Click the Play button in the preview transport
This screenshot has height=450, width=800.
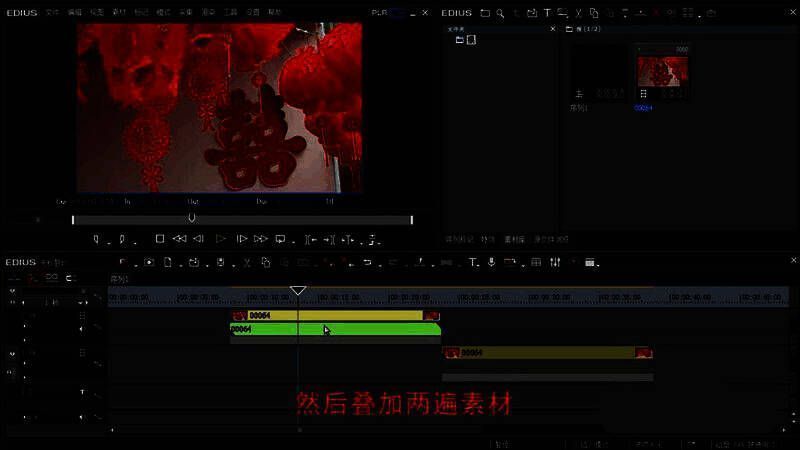coord(221,239)
